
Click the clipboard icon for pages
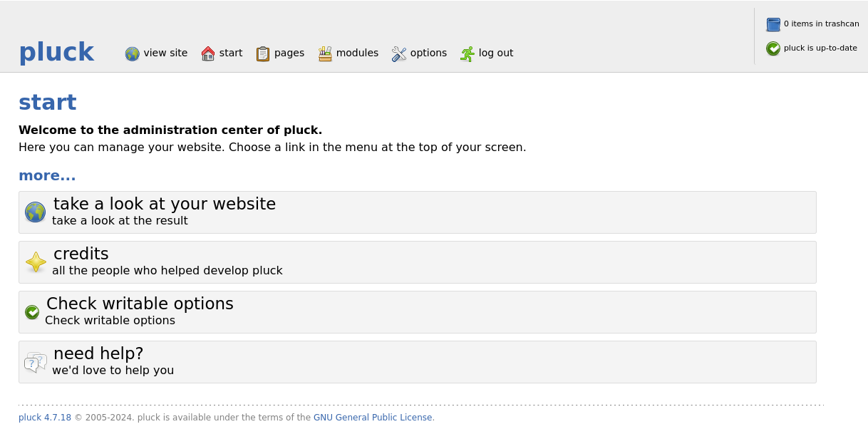pos(263,53)
